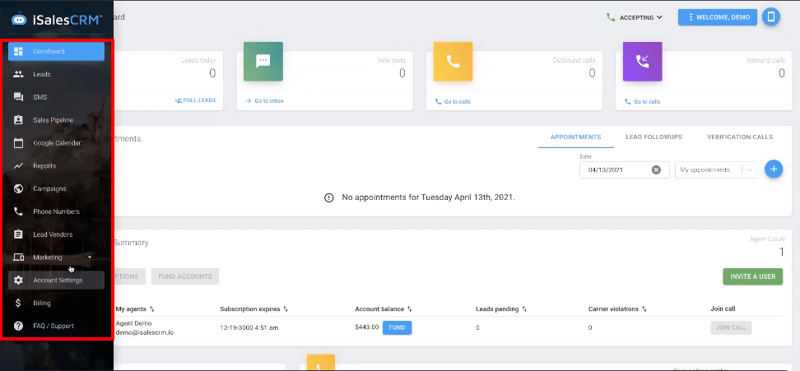Expand the Marketing submenu arrow
Image resolution: width=800 pixels, height=371 pixels.
click(x=90, y=257)
